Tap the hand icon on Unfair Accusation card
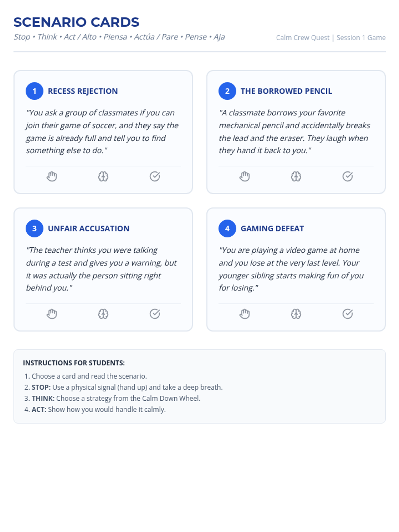The height and width of the screenshot is (532, 399). pos(52,314)
